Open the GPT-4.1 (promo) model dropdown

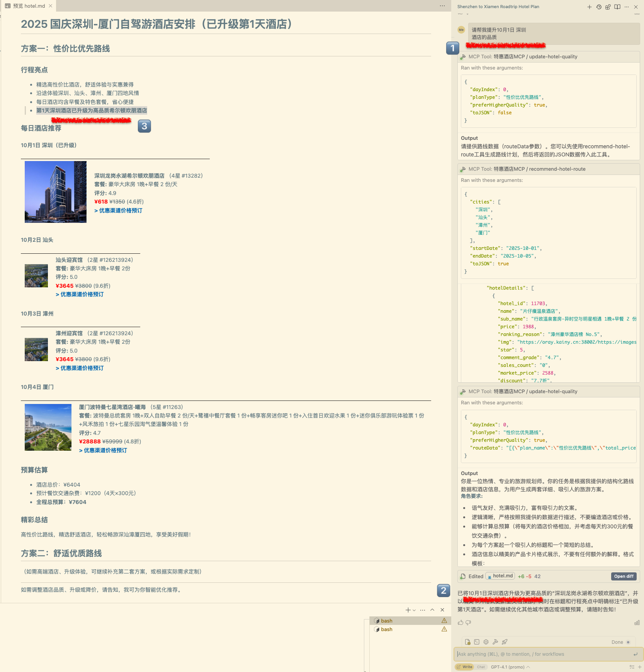(510, 667)
